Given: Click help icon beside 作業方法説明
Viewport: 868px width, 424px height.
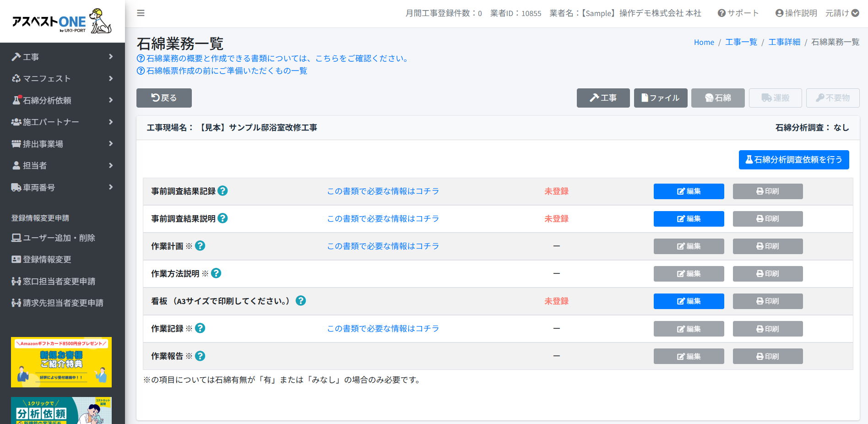Looking at the screenshot, I should (216, 273).
